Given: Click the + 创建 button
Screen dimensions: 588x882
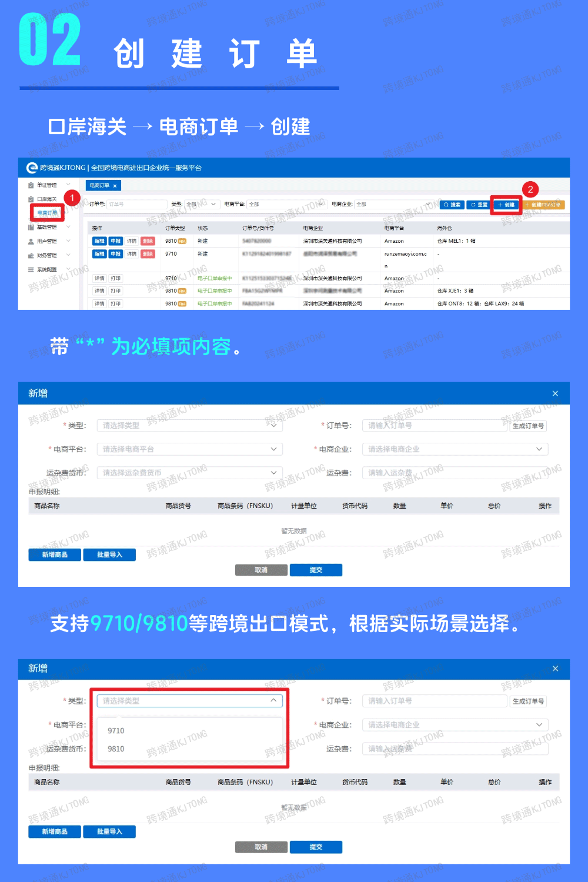Looking at the screenshot, I should pos(506,205).
